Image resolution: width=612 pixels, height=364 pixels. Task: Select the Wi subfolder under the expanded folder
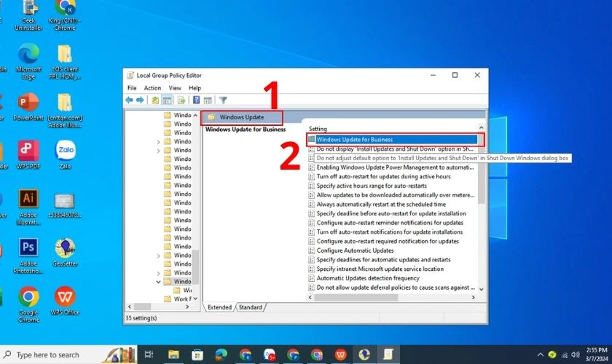[183, 290]
